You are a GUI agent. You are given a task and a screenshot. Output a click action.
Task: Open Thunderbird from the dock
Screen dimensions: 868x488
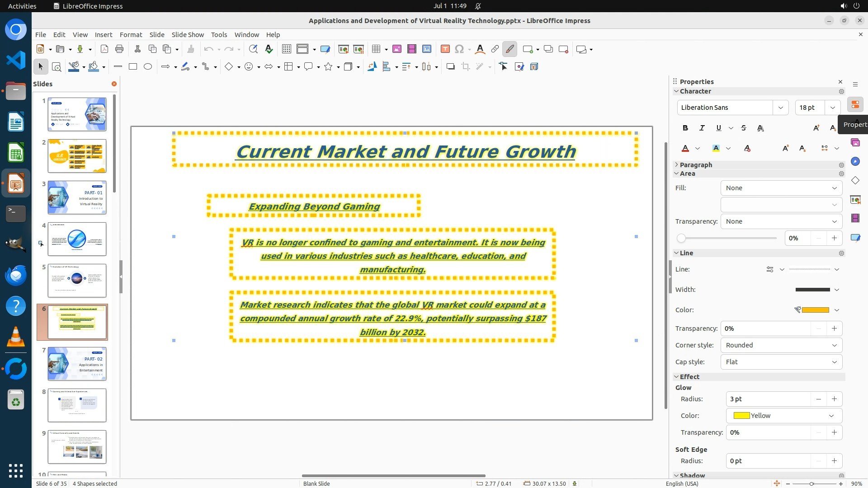(x=16, y=275)
